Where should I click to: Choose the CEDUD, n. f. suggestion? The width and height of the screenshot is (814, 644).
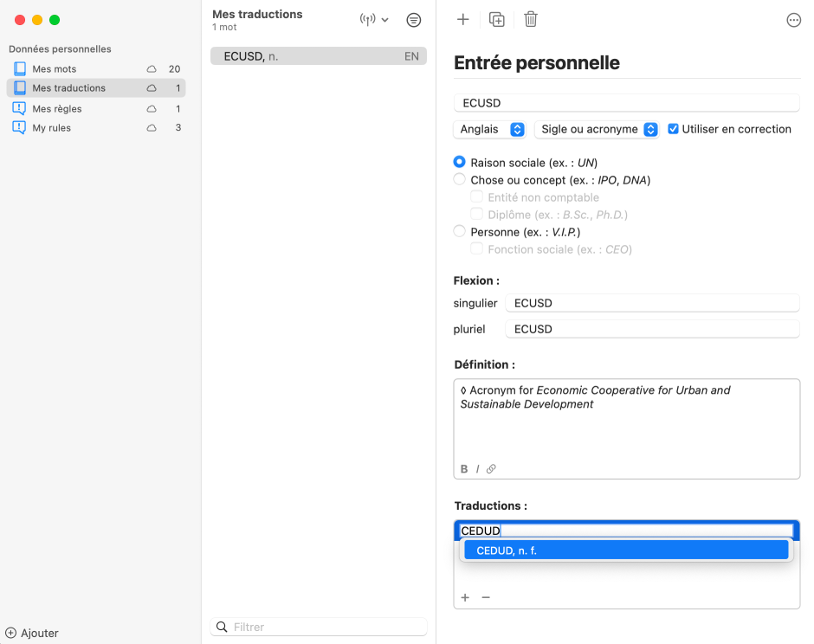(625, 551)
